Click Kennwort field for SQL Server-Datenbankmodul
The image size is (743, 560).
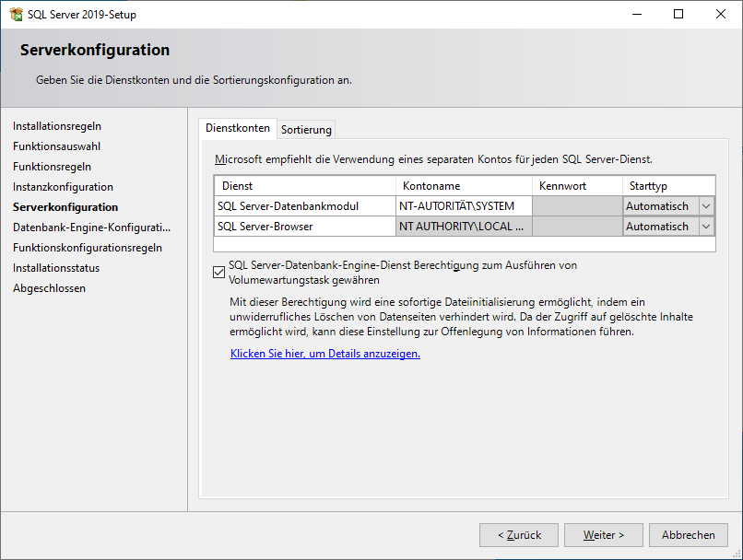[x=577, y=206]
